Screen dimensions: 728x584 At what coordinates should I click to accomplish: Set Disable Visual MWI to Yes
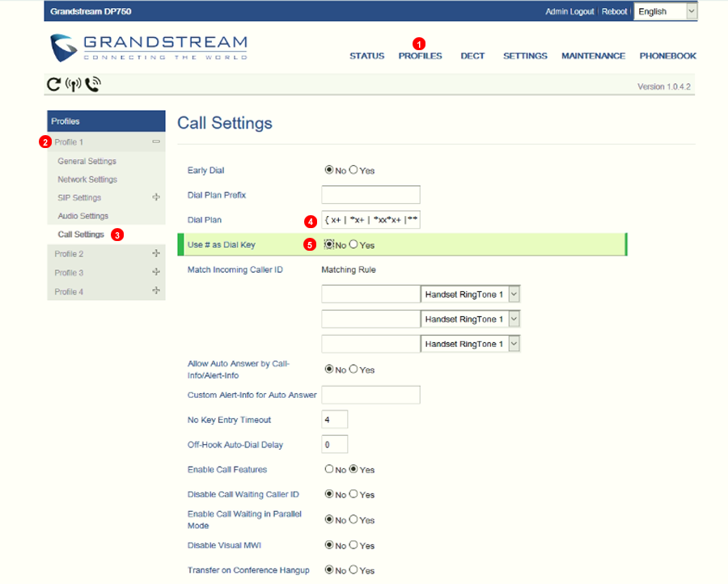[353, 545]
